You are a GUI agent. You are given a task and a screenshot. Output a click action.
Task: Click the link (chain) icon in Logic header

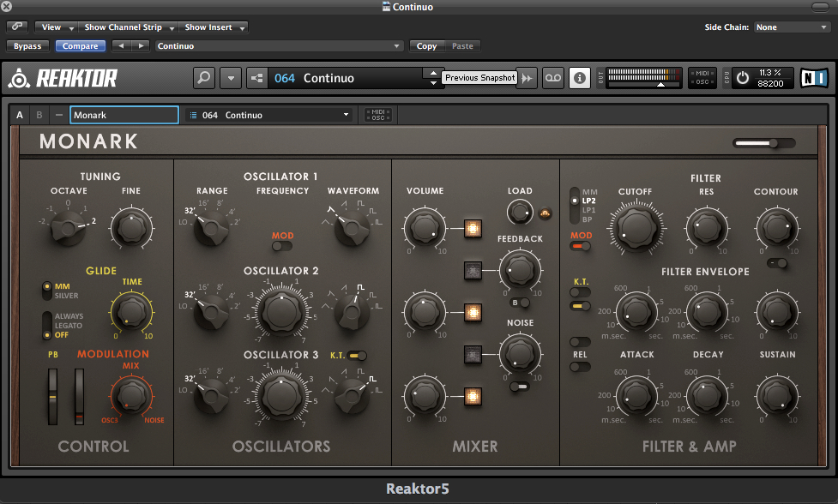17,27
